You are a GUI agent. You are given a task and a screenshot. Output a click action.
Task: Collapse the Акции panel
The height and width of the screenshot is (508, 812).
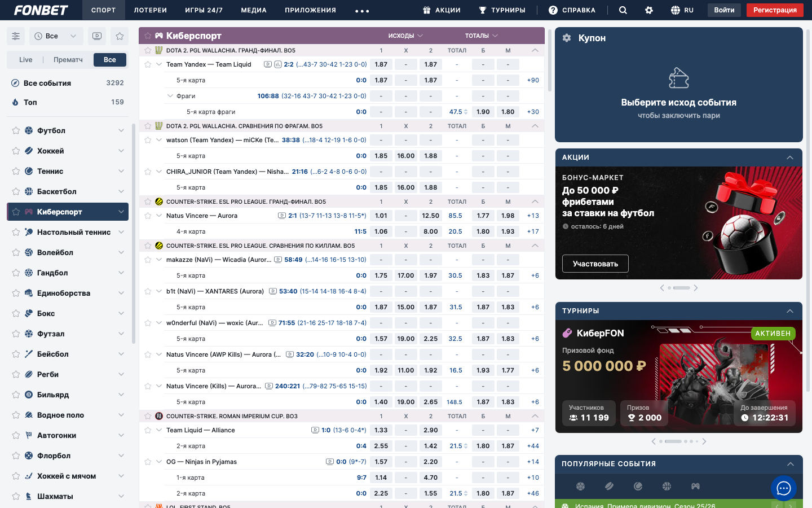pyautogui.click(x=790, y=157)
